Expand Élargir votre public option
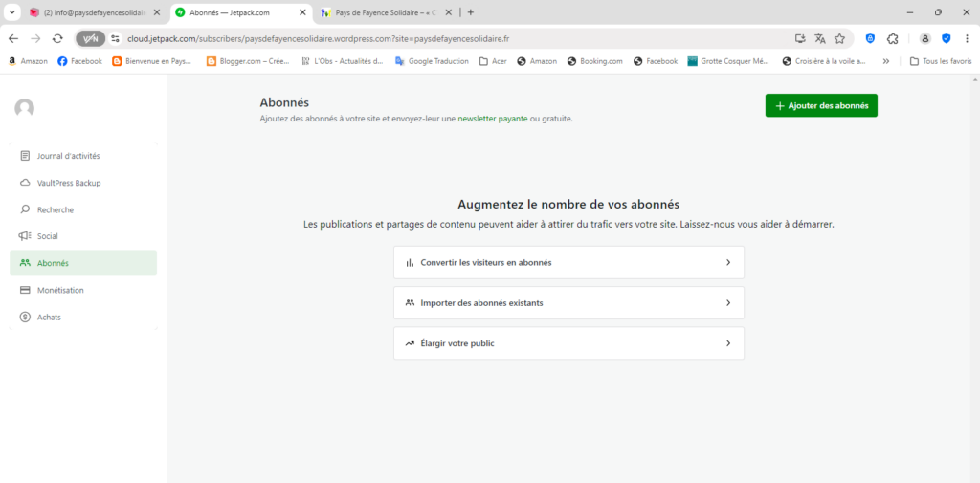 568,343
